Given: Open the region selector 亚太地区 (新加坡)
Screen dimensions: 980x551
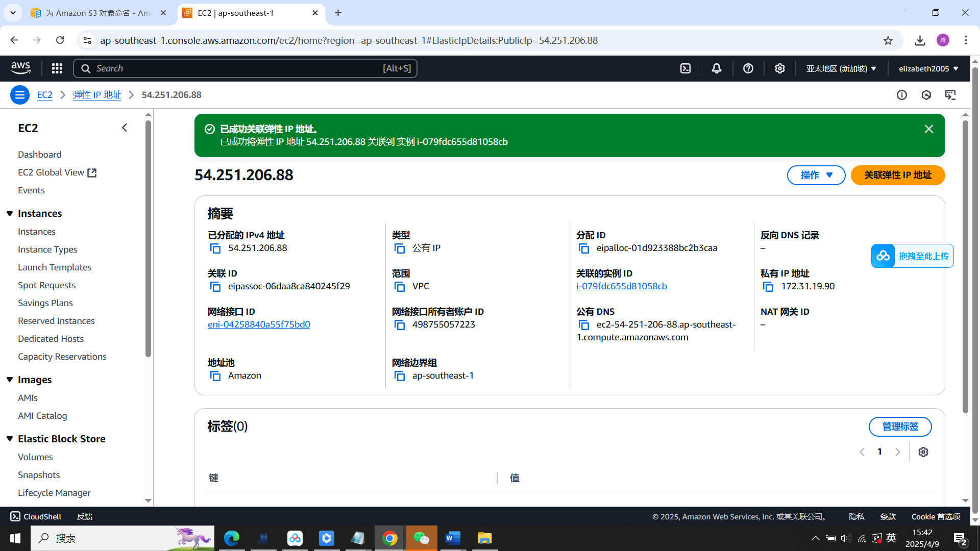Looking at the screenshot, I should coord(841,68).
